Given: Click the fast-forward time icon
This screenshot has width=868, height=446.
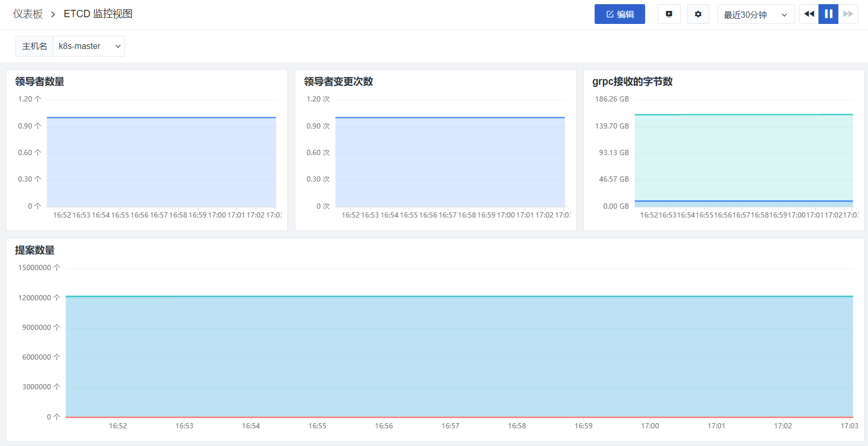Looking at the screenshot, I should (848, 14).
